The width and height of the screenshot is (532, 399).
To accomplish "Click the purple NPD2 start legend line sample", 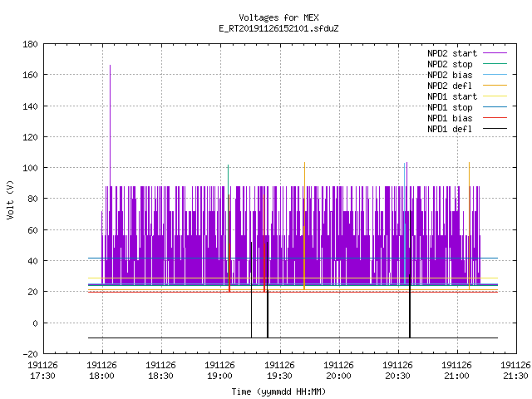I will coord(495,53).
